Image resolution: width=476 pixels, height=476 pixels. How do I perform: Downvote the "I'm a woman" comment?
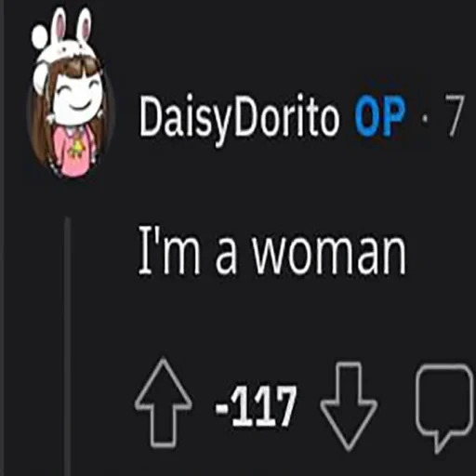coord(349,406)
